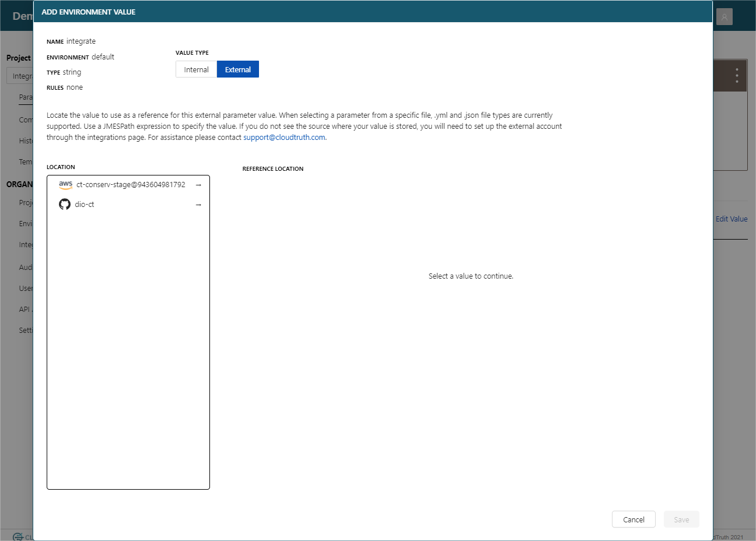Open the Audit sidebar item
Image resolution: width=756 pixels, height=541 pixels.
(26, 268)
